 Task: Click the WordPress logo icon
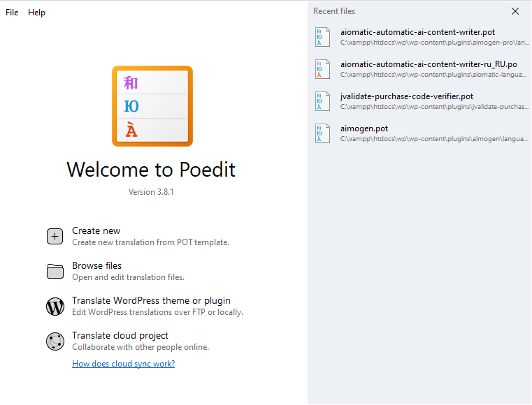55,307
